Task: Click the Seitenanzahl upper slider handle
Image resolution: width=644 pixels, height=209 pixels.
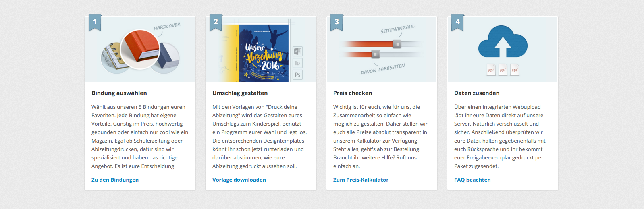Action: click(x=397, y=44)
